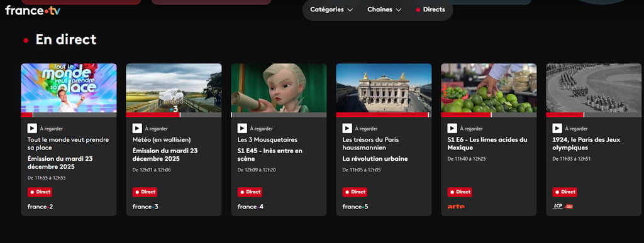Click 'Émission du mardi 23 décembre 2025' on france 3 card

165,154
